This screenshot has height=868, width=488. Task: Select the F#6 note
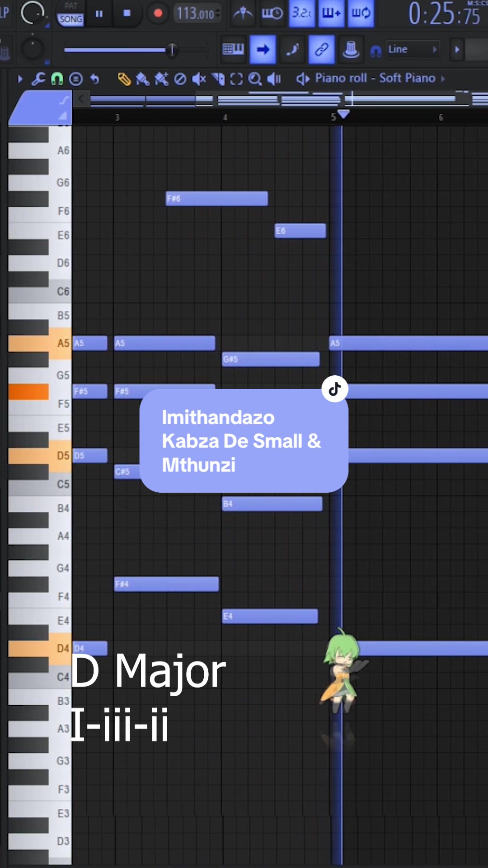click(217, 198)
